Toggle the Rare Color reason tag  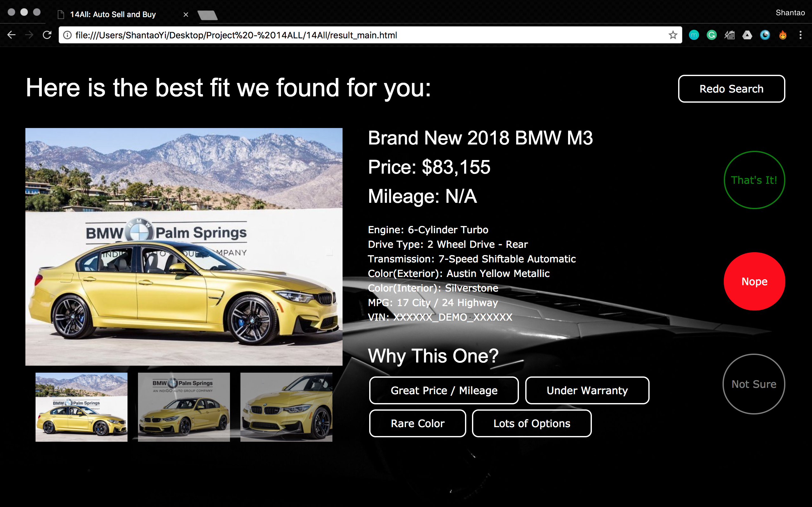tap(417, 423)
